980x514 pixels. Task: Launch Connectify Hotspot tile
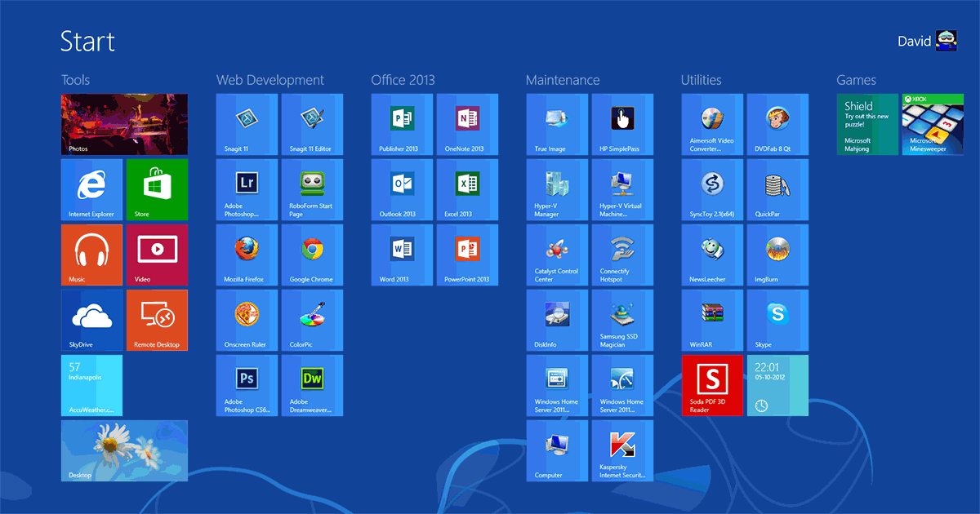coord(622,255)
